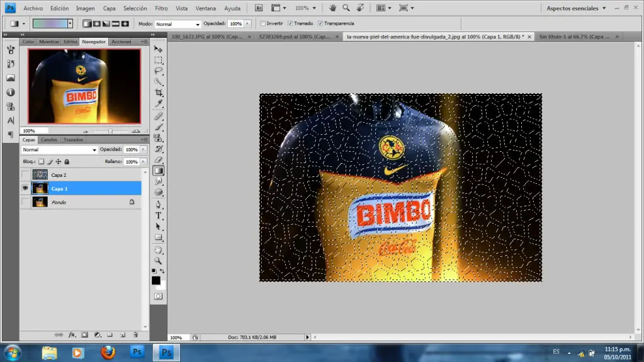644x362 pixels.
Task: Uncheck the Tramado option
Action: (x=290, y=23)
